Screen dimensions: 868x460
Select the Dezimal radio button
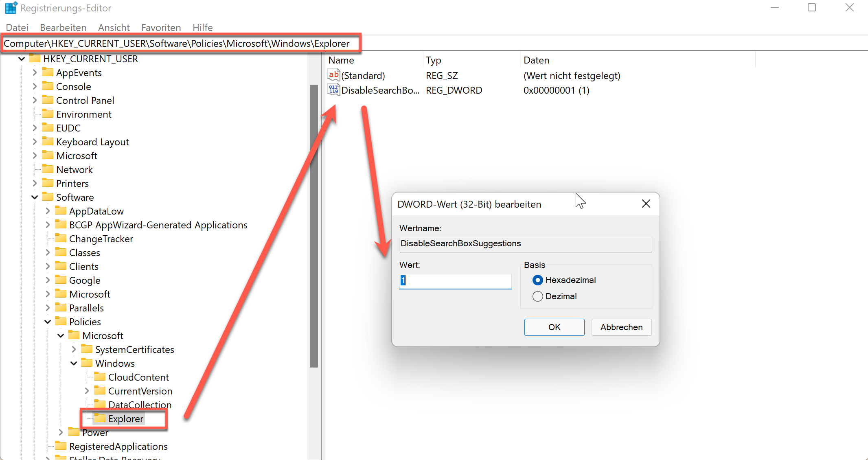coord(537,296)
